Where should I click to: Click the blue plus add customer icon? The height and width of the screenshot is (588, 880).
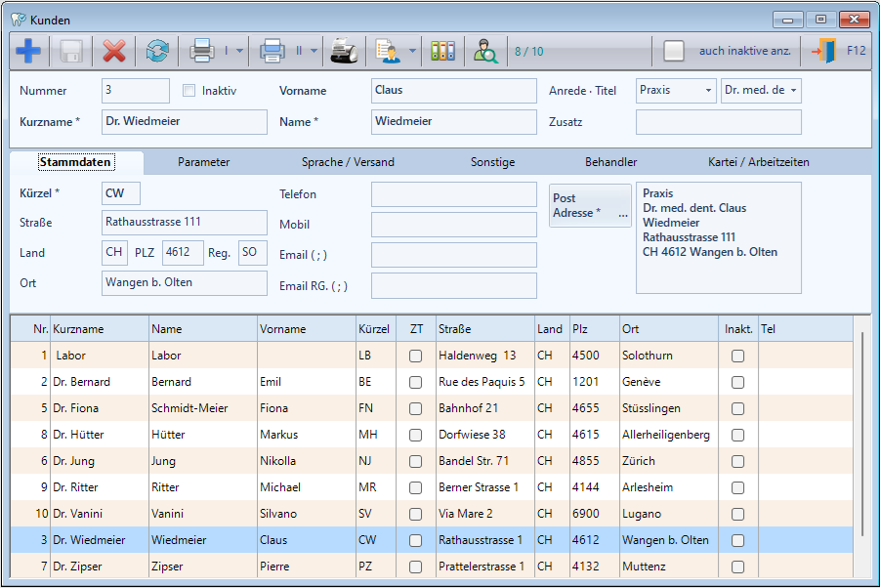point(29,51)
